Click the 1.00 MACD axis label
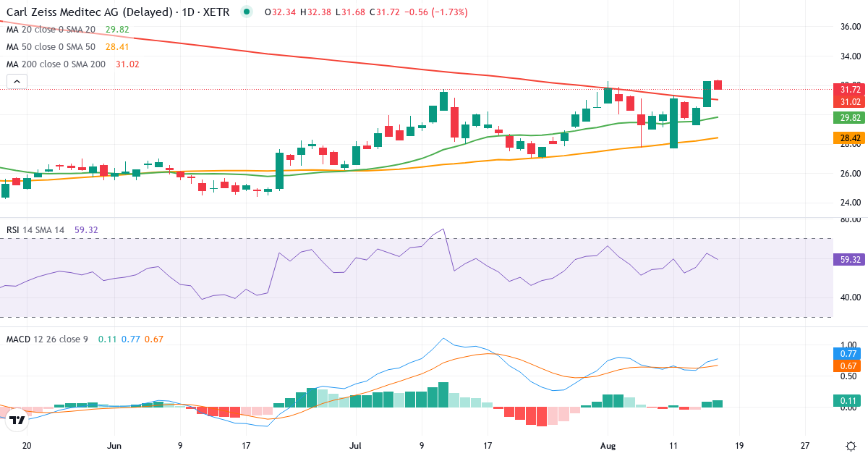 850,345
